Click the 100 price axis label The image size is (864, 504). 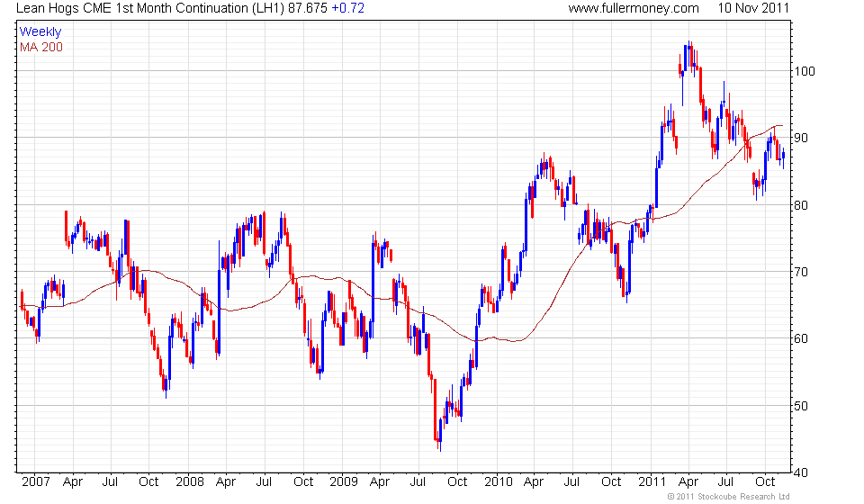[804, 71]
